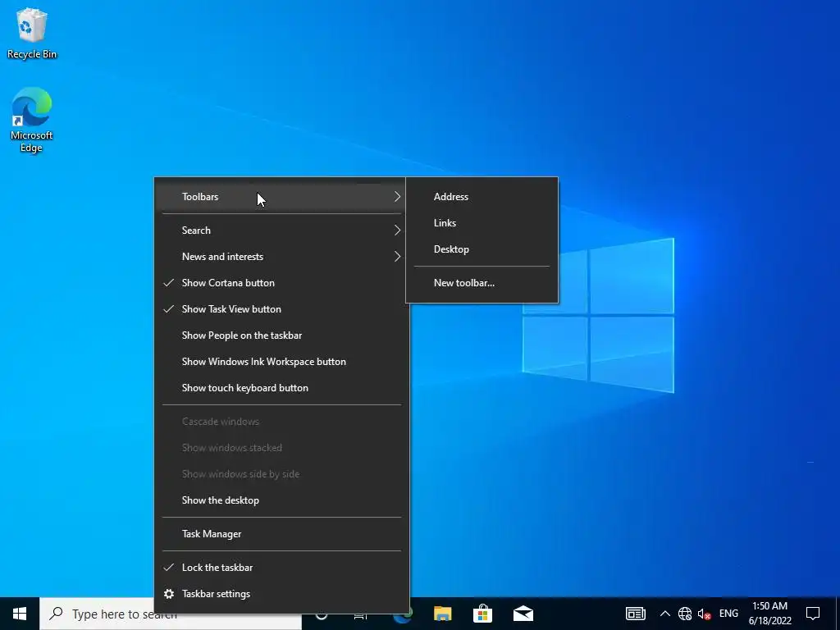840x630 pixels.
Task: Choose Address toolbar in submenu
Action: click(x=482, y=197)
